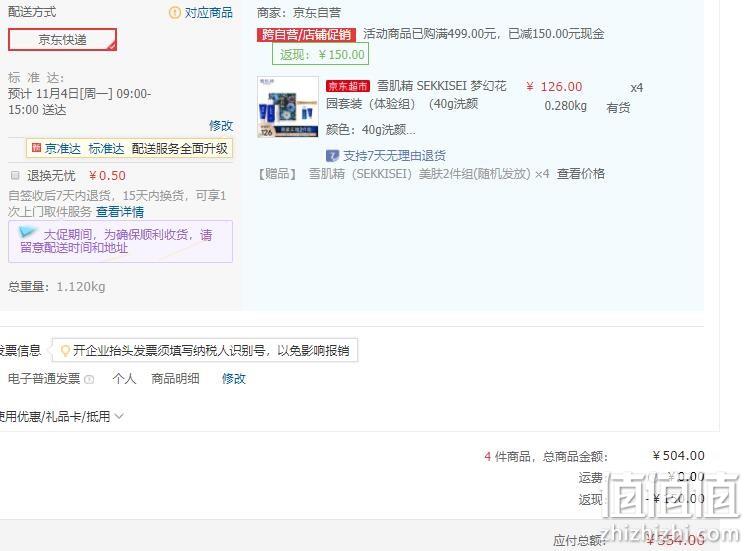
Task: Click 商品明细 invoice content
Action: coord(175,379)
